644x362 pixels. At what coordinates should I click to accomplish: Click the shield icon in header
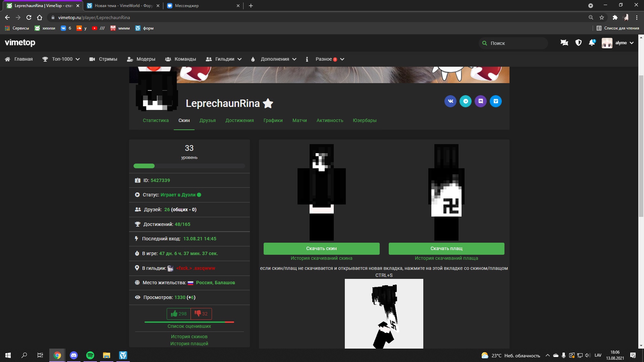[578, 43]
